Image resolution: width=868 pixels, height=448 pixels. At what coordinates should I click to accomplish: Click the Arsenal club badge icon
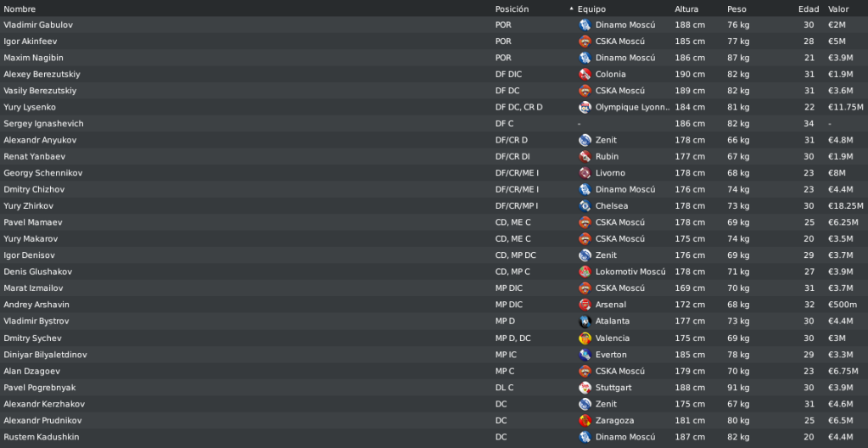click(x=585, y=305)
